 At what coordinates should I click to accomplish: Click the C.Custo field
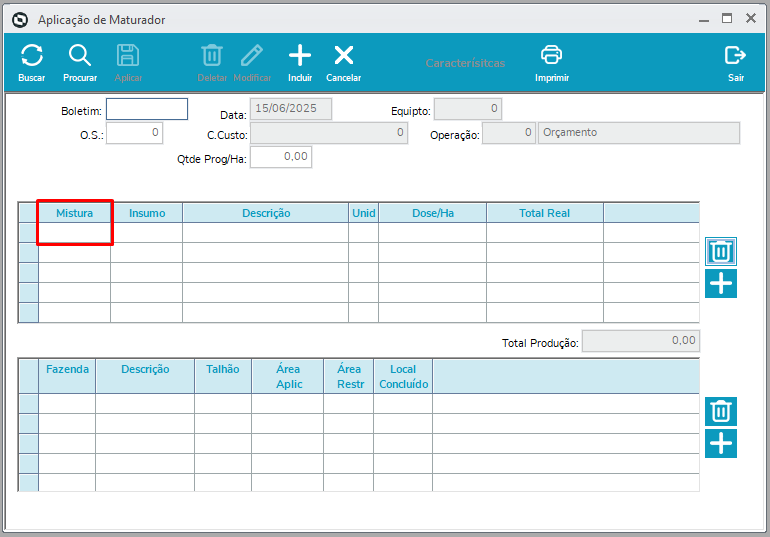coord(329,133)
